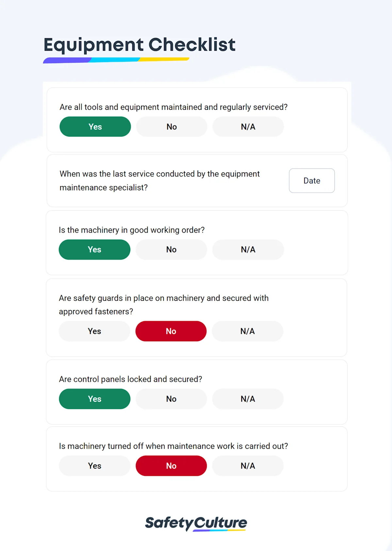Choose No for control panels locked and secured

point(171,399)
